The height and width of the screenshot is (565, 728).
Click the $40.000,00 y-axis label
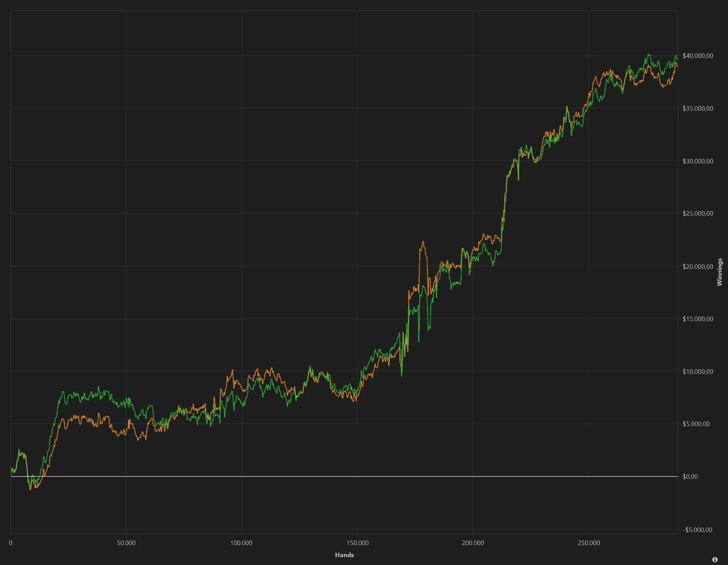(x=698, y=56)
